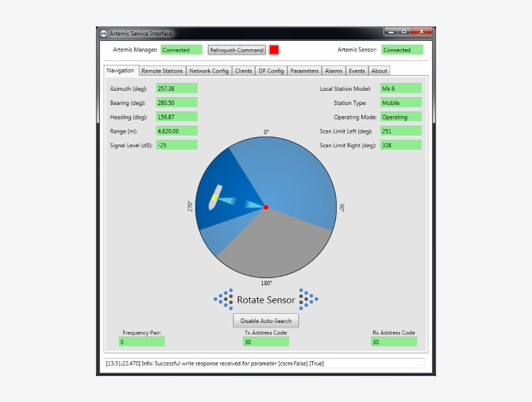Click the Scan Limit Left value field

pyautogui.click(x=400, y=130)
